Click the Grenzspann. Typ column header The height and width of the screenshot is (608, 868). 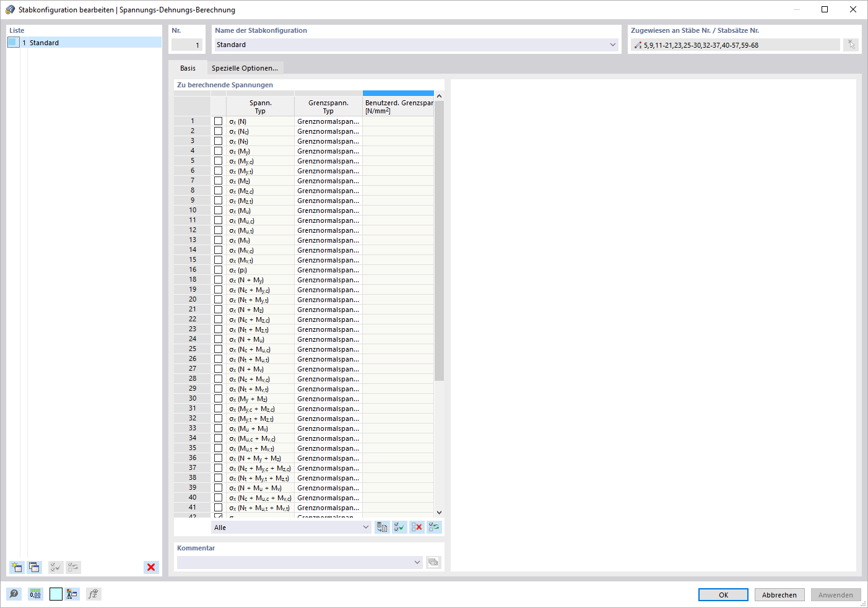328,106
